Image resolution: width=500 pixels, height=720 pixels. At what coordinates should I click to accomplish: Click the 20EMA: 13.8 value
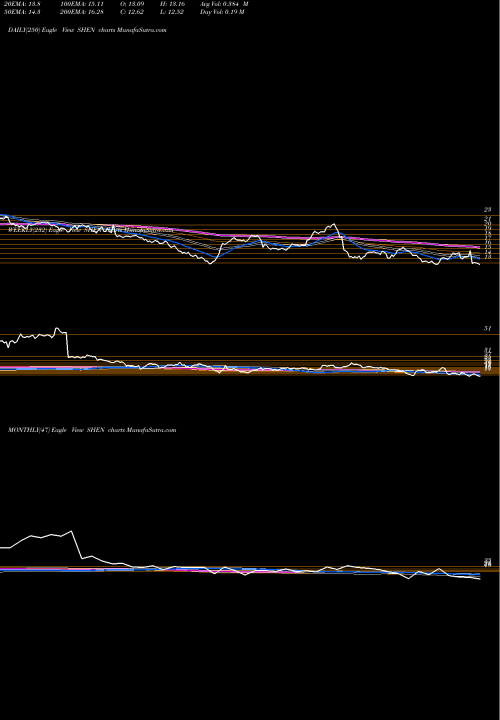[20, 4]
